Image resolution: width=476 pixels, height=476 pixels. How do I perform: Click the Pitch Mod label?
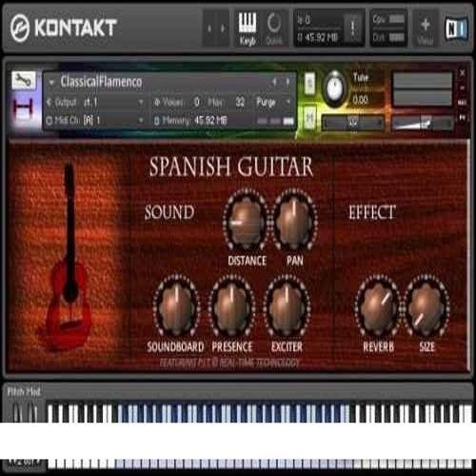click(x=24, y=392)
